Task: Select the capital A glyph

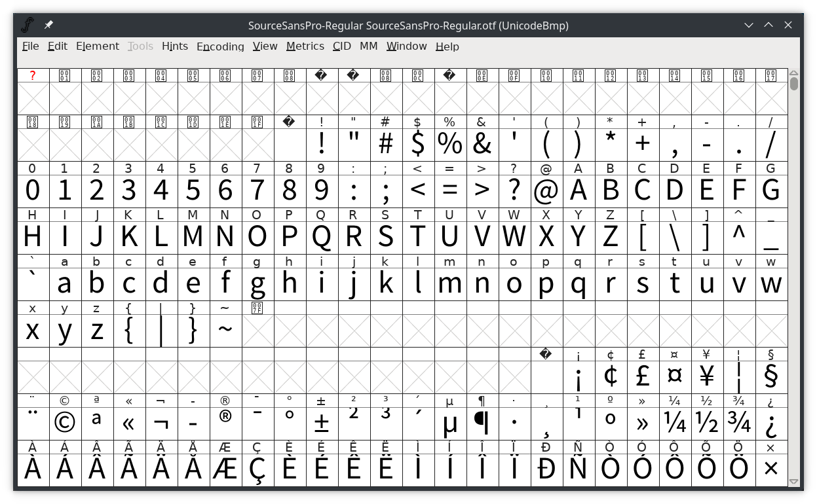Action: 579,191
